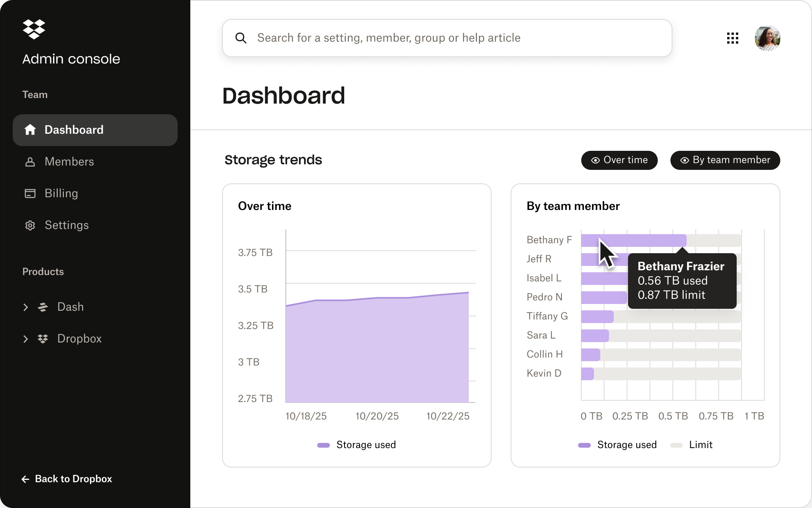Click the Dropbox product icon in Products

coord(43,339)
